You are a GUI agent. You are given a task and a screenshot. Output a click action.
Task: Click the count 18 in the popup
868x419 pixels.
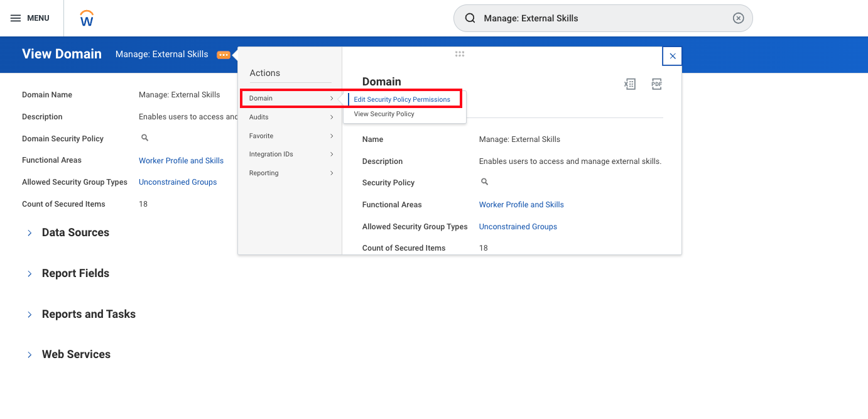(484, 248)
